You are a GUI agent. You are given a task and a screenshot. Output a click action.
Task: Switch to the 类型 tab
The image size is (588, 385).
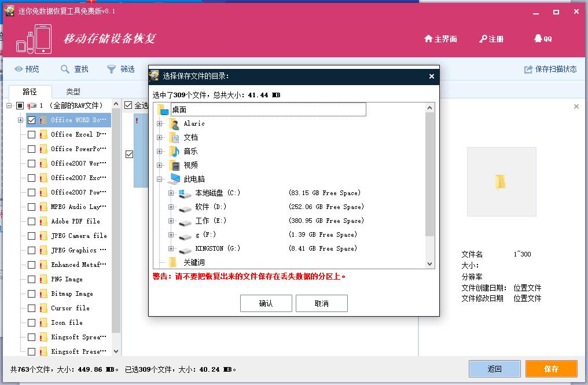(72, 91)
